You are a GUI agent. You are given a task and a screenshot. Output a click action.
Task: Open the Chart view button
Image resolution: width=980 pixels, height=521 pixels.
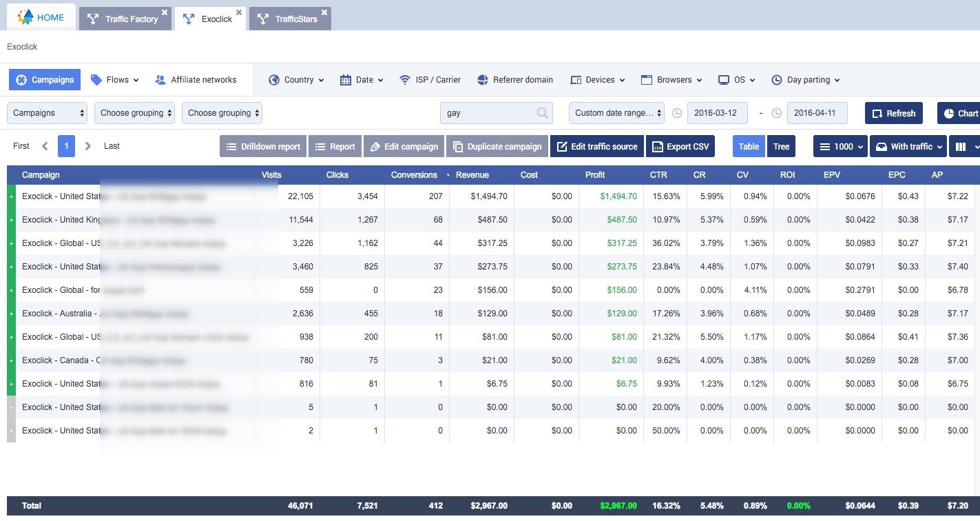959,113
